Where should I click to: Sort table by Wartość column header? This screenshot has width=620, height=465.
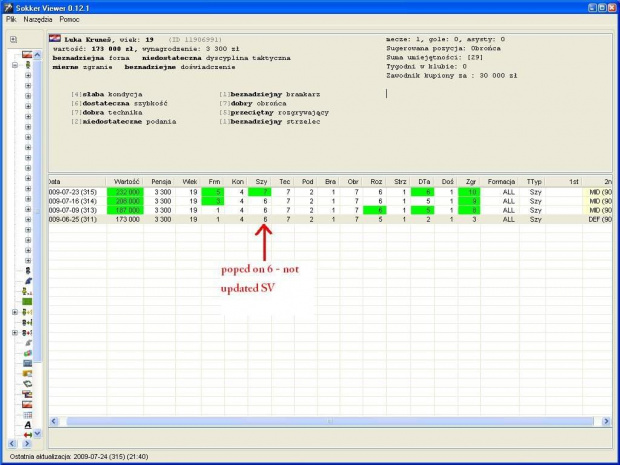tap(127, 181)
